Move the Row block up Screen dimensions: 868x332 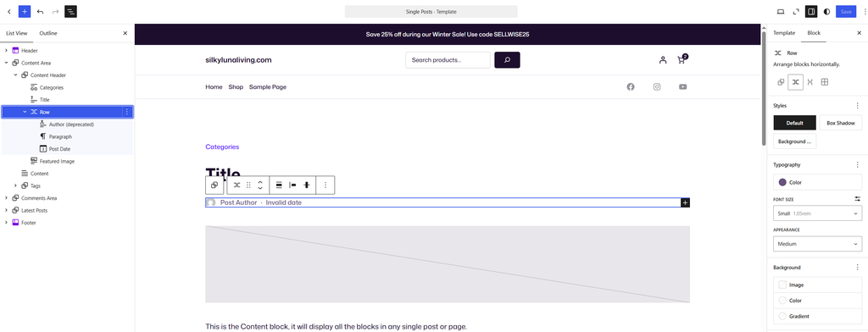[x=260, y=181]
